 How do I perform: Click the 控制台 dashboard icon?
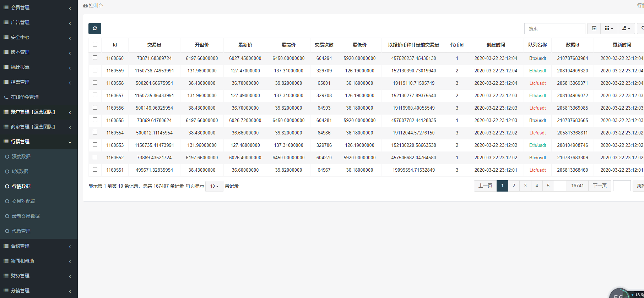point(85,6)
